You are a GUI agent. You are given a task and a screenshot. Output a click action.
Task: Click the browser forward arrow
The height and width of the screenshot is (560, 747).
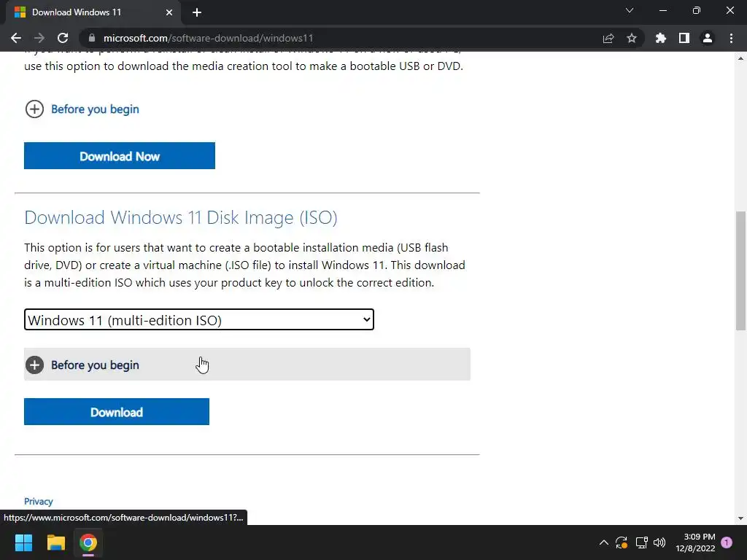pyautogui.click(x=39, y=38)
